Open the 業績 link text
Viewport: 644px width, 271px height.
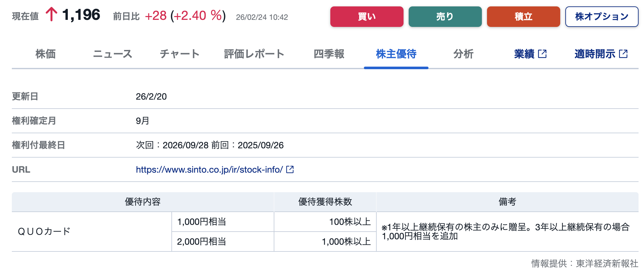click(x=524, y=54)
